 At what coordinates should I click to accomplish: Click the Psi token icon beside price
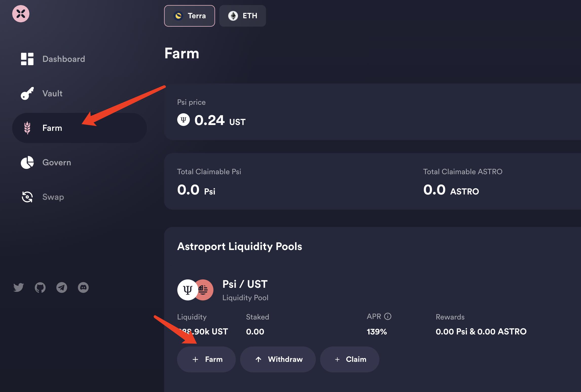(x=184, y=119)
